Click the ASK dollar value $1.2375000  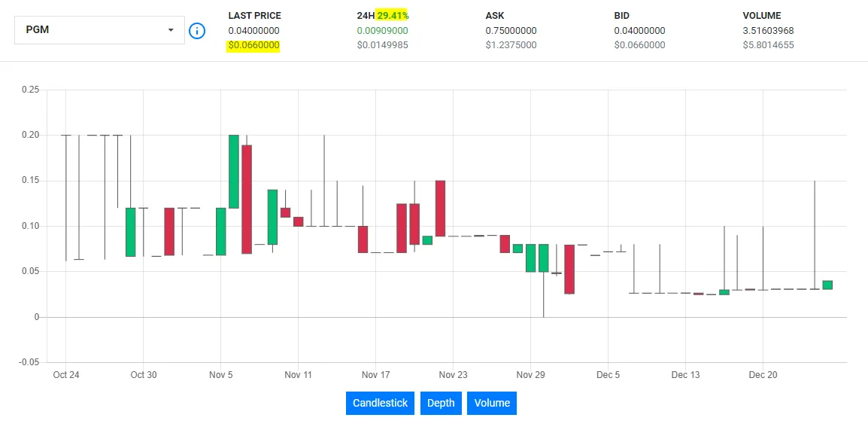tap(511, 45)
